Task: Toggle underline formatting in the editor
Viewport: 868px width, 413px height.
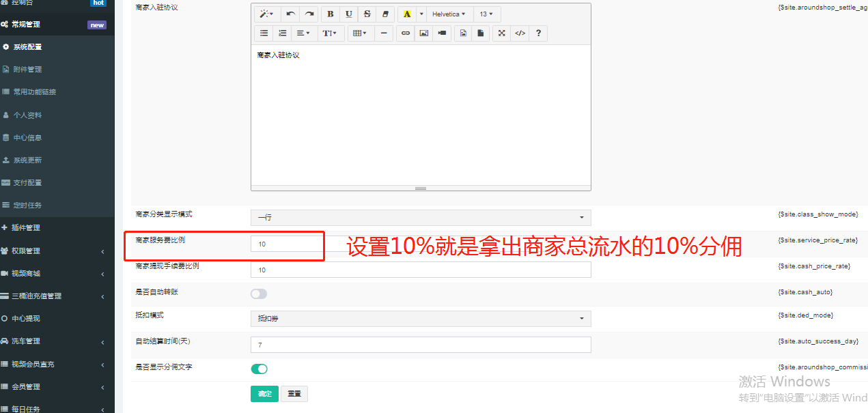Action: coord(349,14)
